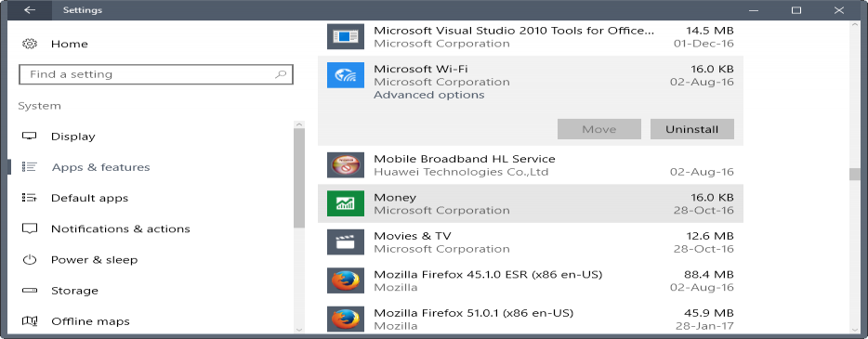Click sidebar scrollbar down arrow

pos(299,330)
